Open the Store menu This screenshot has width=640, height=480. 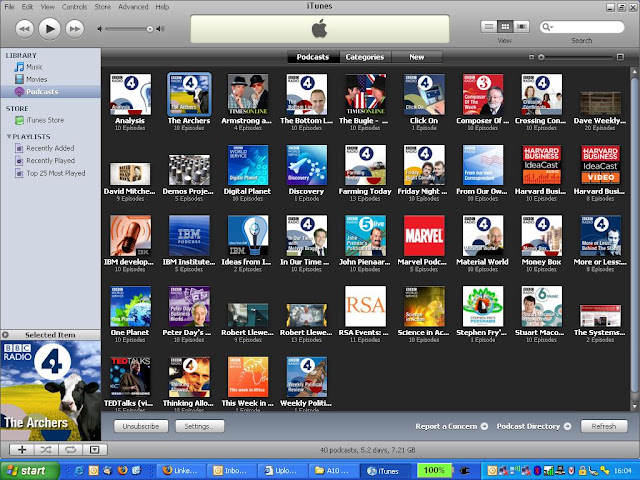(102, 7)
